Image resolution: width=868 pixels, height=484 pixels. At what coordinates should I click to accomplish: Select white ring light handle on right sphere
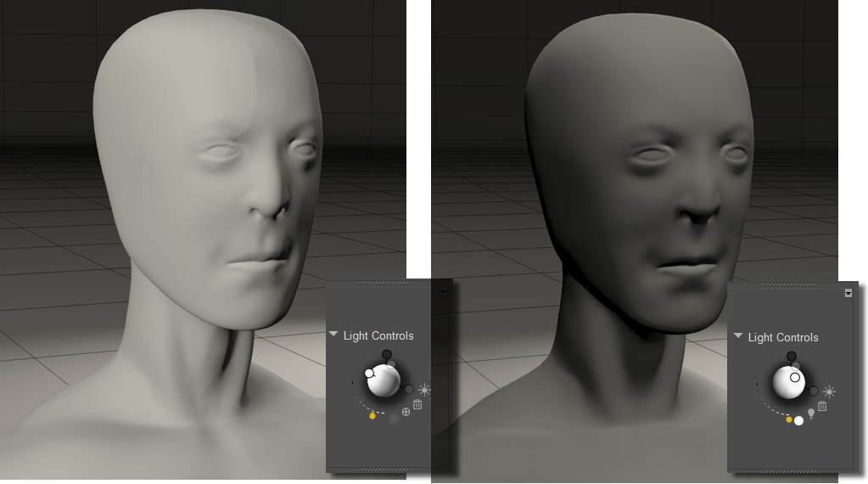pos(795,378)
